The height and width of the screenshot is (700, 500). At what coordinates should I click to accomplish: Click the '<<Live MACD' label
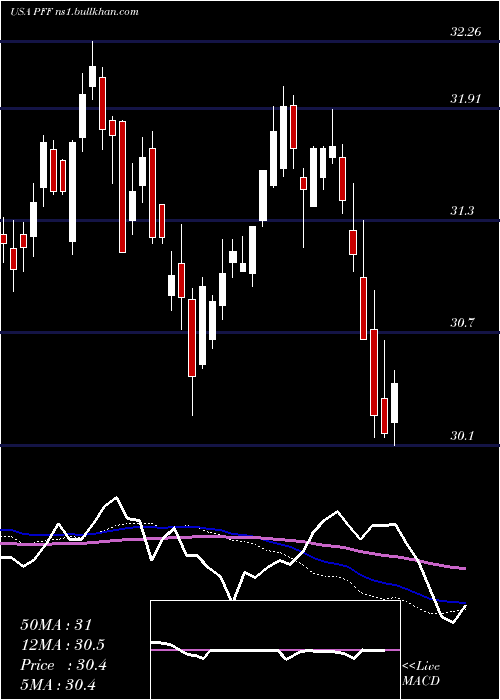[421, 674]
